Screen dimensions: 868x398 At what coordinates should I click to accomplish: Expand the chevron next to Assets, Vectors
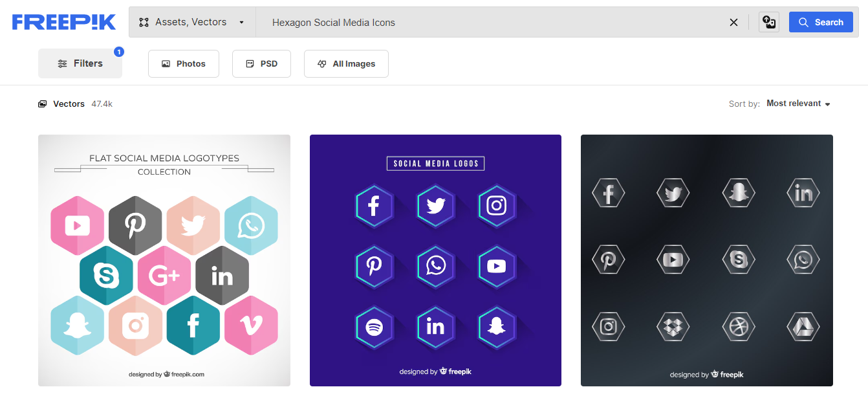point(241,21)
